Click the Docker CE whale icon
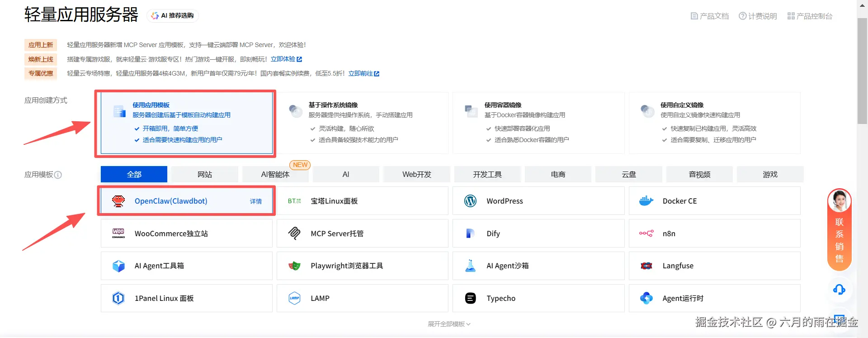Screen dimensions: 868x338 click(646, 201)
